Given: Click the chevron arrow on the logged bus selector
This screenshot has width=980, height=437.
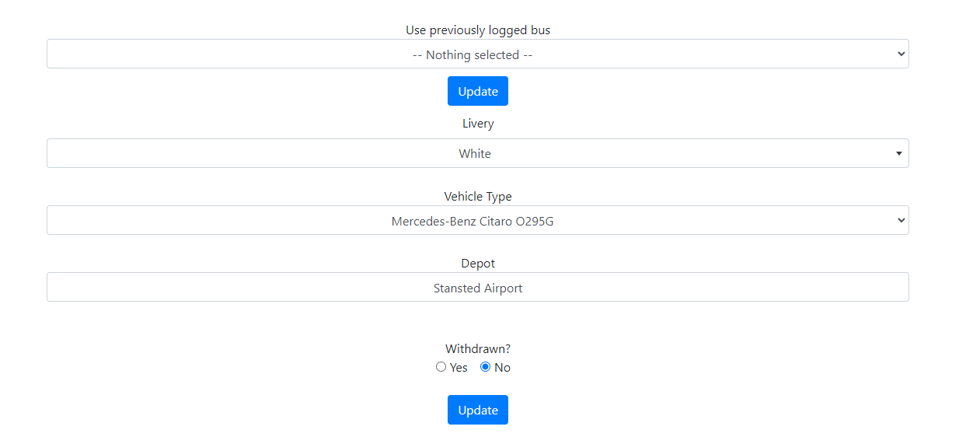Looking at the screenshot, I should (901, 54).
